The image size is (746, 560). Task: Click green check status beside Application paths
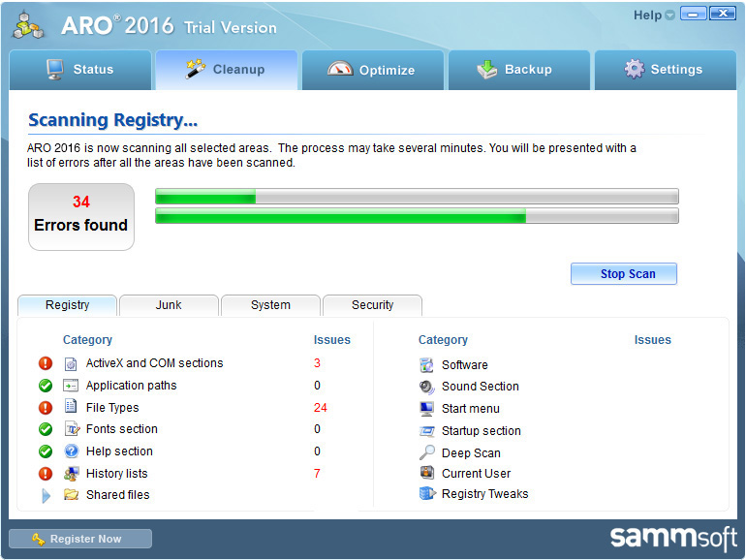[x=46, y=386]
